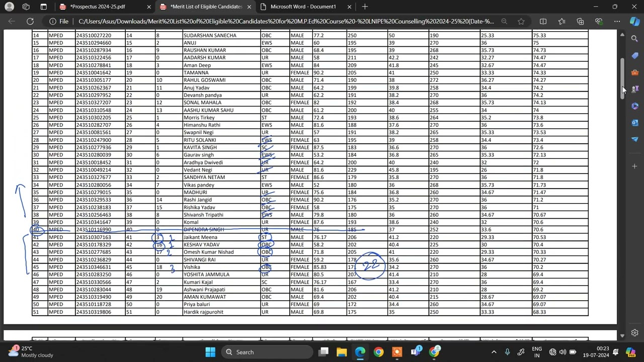Open the Edge profile avatar
This screenshot has width=644, height=362.
coord(10,7)
